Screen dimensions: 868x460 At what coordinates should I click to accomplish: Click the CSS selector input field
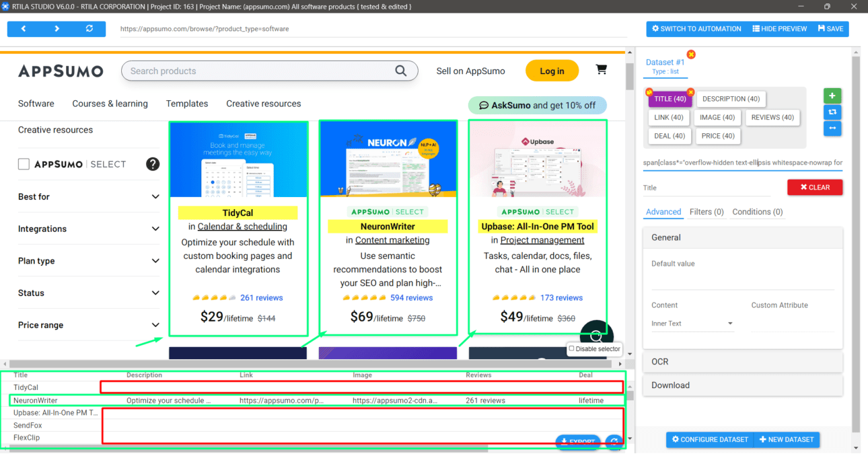coord(743,163)
